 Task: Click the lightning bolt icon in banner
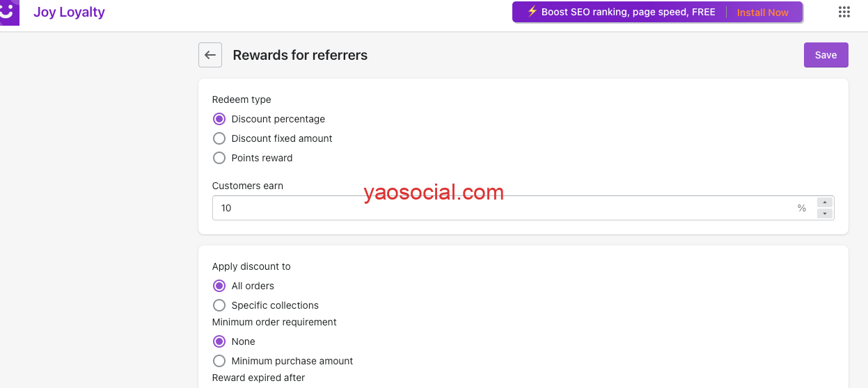coord(532,12)
